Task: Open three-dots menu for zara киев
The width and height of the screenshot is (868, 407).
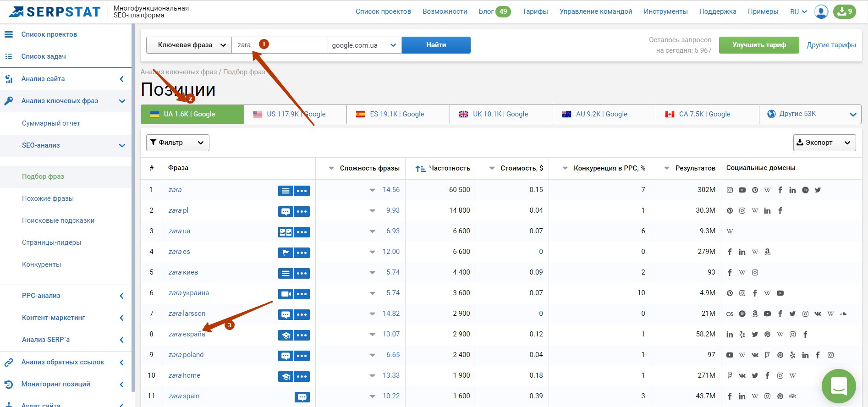Action: 302,273
